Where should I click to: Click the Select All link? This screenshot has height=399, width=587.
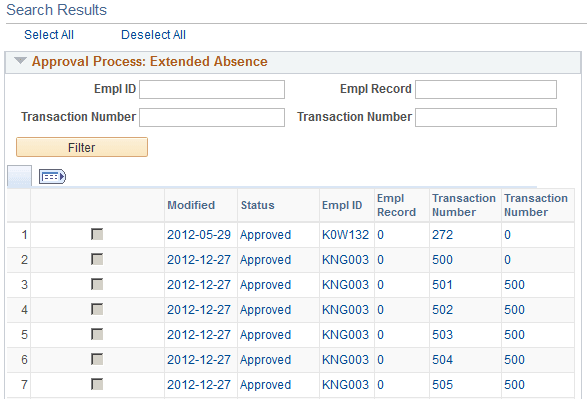coord(49,35)
